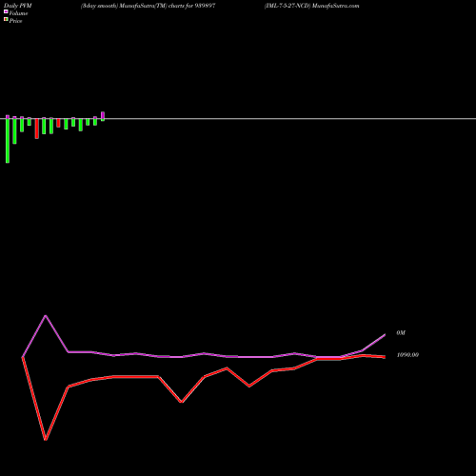Image resolution: width=476 pixels, height=476 pixels.
Task: Click the red price line lowest point
Action: (x=46, y=440)
